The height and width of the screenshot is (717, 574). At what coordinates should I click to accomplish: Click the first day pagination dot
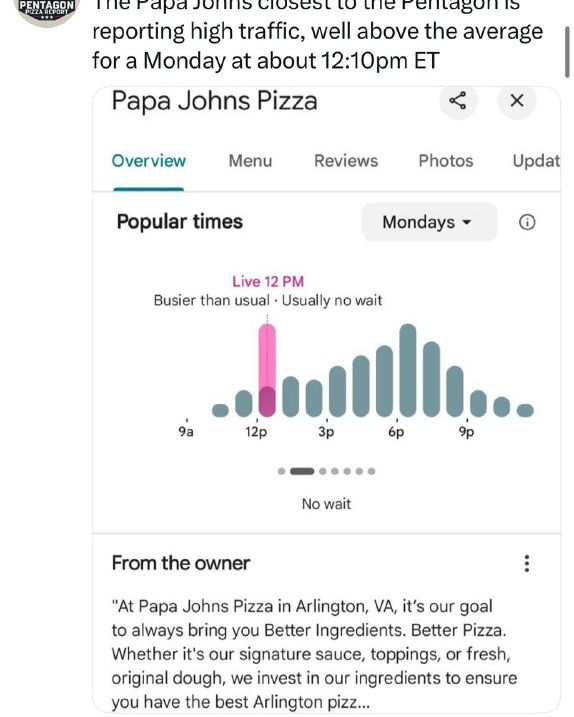click(281, 471)
